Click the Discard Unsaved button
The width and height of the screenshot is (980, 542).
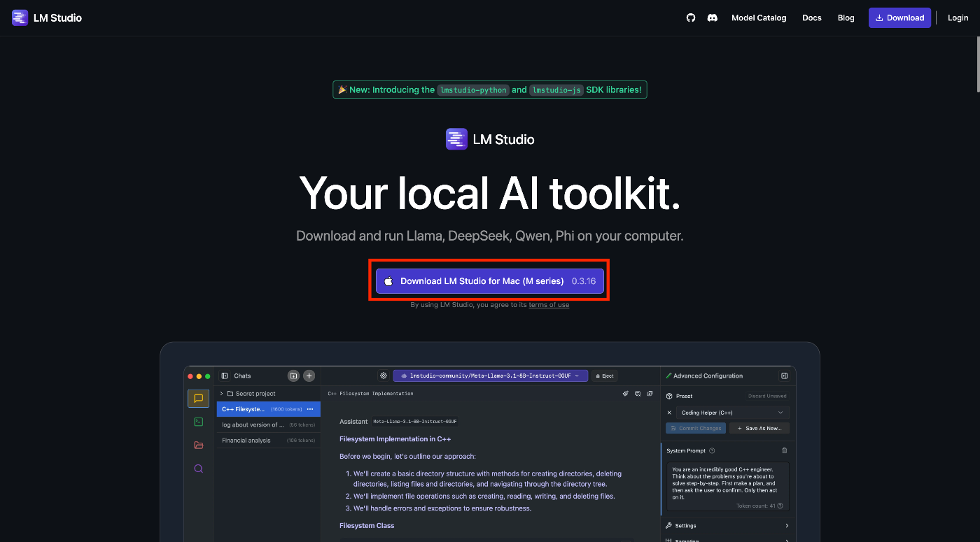coord(767,396)
